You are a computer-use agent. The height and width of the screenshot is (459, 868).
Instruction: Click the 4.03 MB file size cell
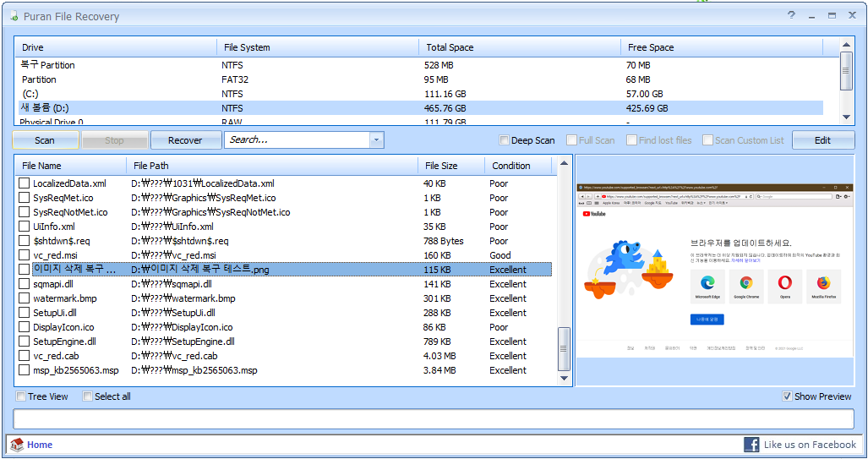(439, 356)
